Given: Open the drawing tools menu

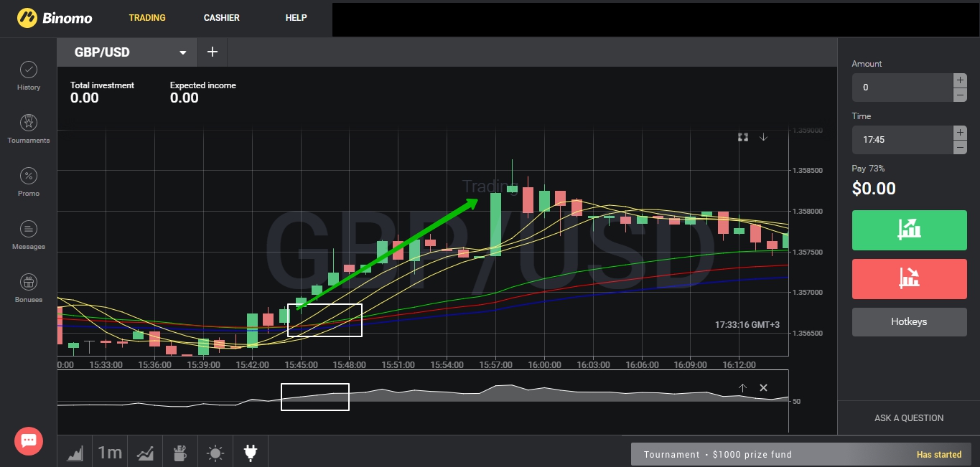Looking at the screenshot, I should coord(179,453).
